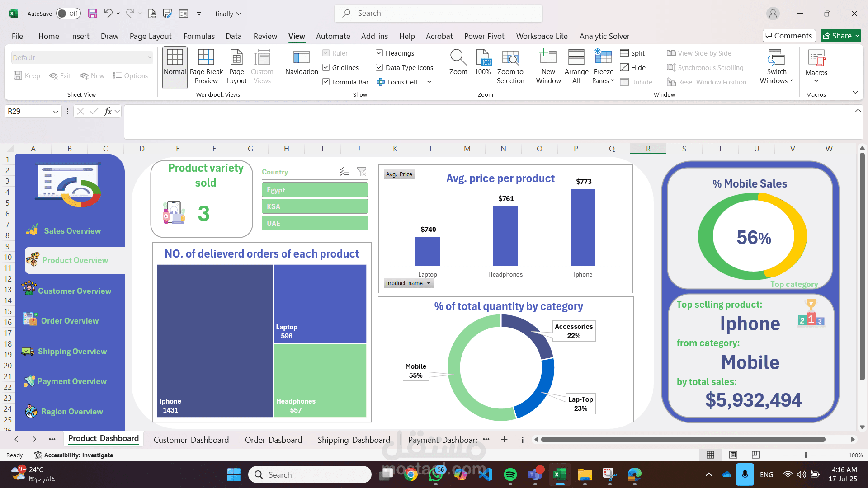
Task: Open the Home ribbon tab
Action: click(49, 36)
